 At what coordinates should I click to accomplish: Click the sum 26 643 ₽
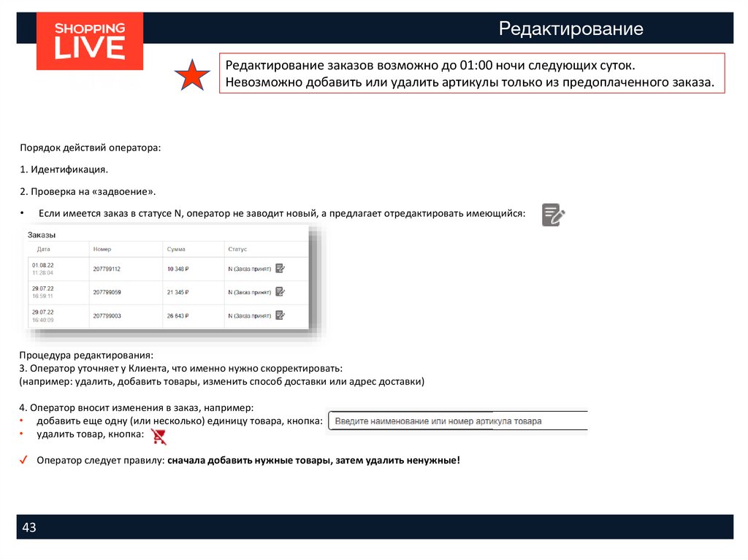click(178, 315)
